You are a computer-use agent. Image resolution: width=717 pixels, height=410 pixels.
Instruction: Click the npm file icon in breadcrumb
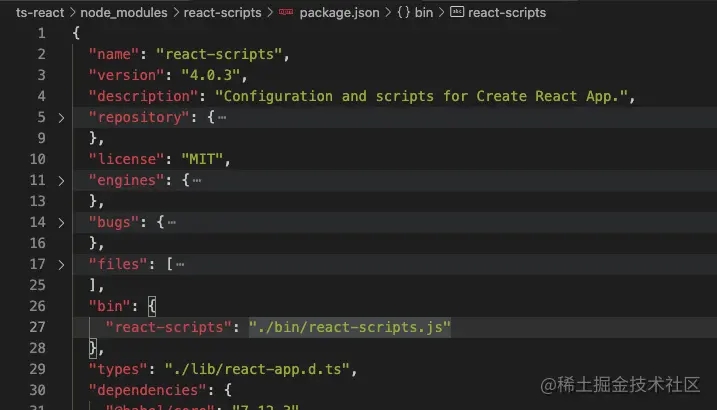click(x=286, y=12)
